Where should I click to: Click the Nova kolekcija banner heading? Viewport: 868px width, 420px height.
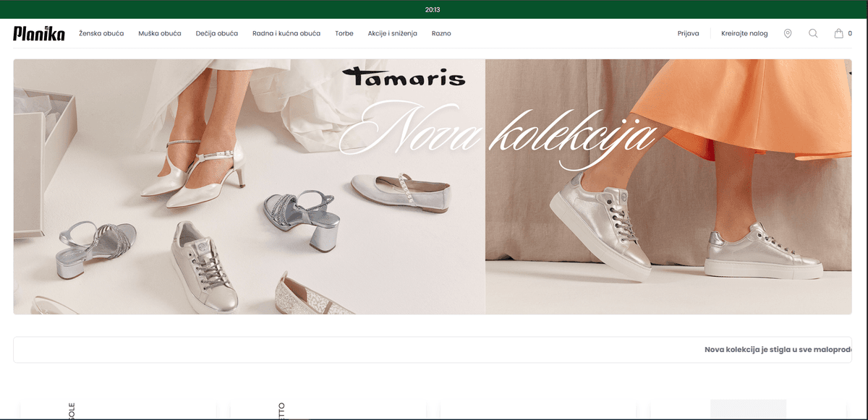tap(499, 134)
